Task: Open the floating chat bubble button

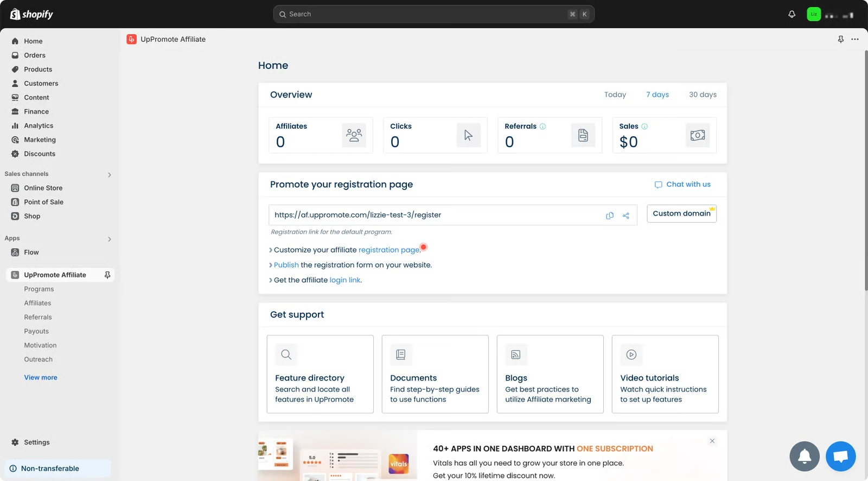Action: pos(841,456)
